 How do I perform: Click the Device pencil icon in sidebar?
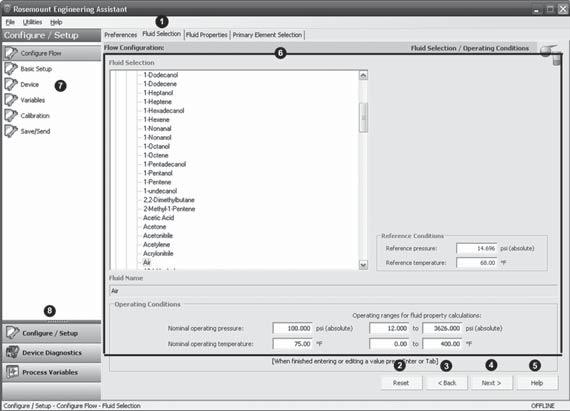pos(11,84)
